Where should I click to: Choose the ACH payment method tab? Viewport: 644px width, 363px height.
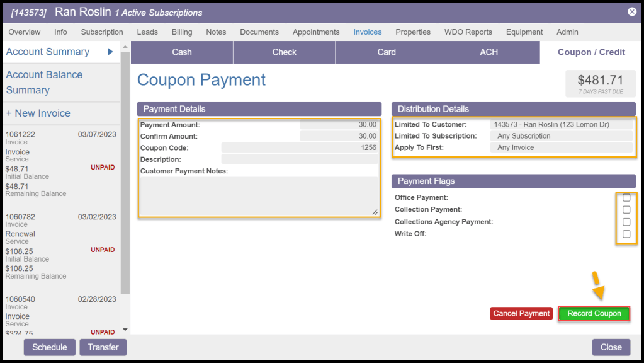(489, 52)
